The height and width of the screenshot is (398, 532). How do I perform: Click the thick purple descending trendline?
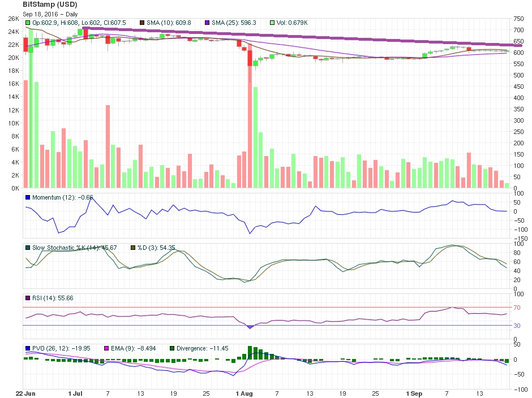(x=302, y=37)
